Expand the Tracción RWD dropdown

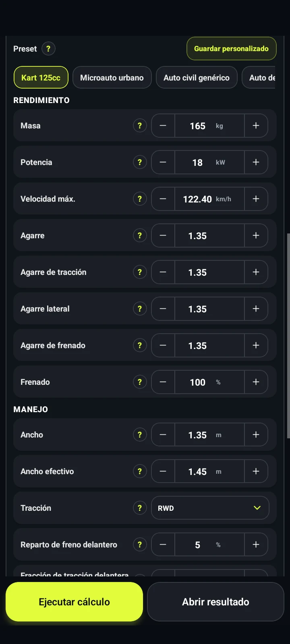coord(210,508)
